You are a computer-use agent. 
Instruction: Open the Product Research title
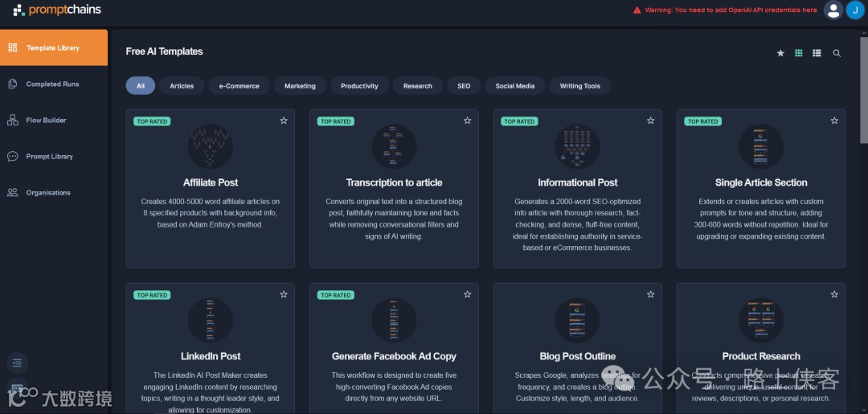pos(761,356)
